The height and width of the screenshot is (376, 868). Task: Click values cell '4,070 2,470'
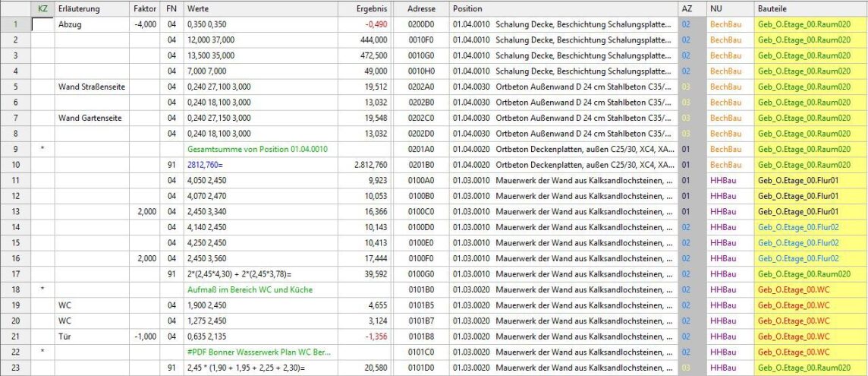[x=261, y=196]
